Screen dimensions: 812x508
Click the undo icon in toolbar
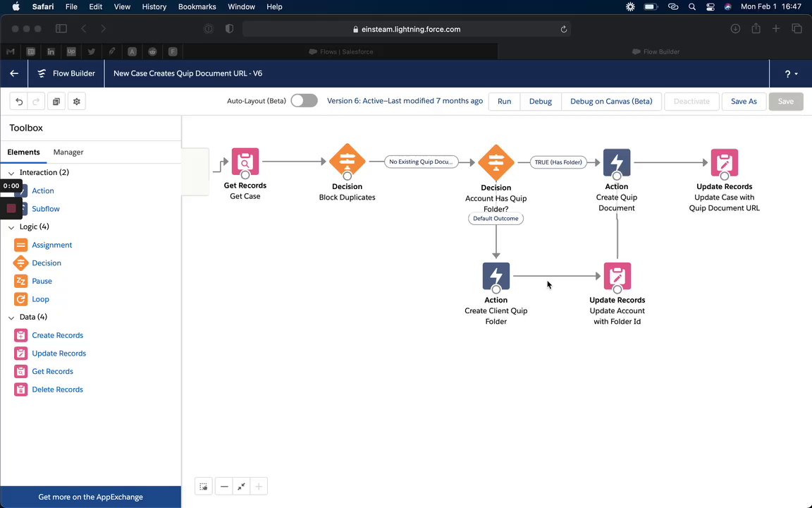tap(19, 102)
